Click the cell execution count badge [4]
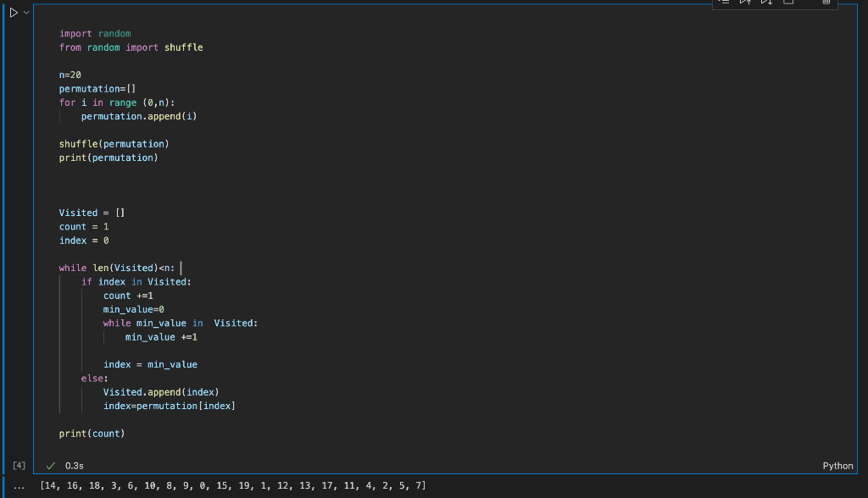This screenshot has height=498, width=868. [18, 465]
